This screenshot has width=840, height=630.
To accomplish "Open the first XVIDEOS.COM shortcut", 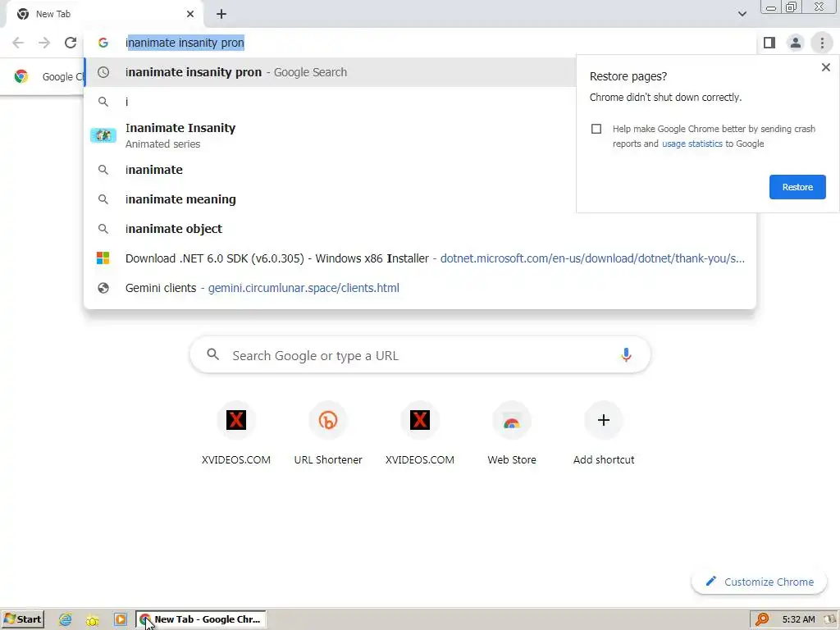I will point(235,433).
